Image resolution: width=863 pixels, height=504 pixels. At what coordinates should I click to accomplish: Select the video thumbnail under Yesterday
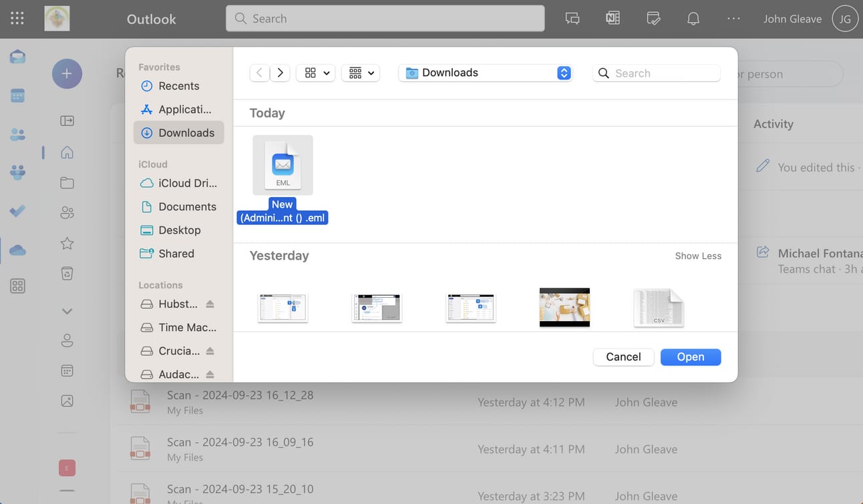(564, 307)
